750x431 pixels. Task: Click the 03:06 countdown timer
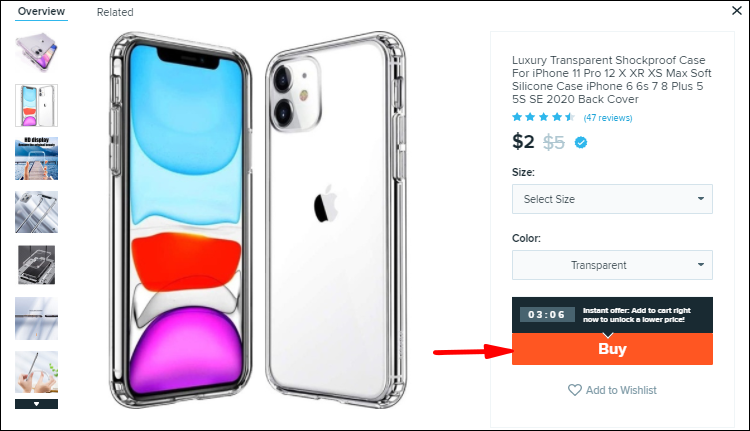point(547,314)
